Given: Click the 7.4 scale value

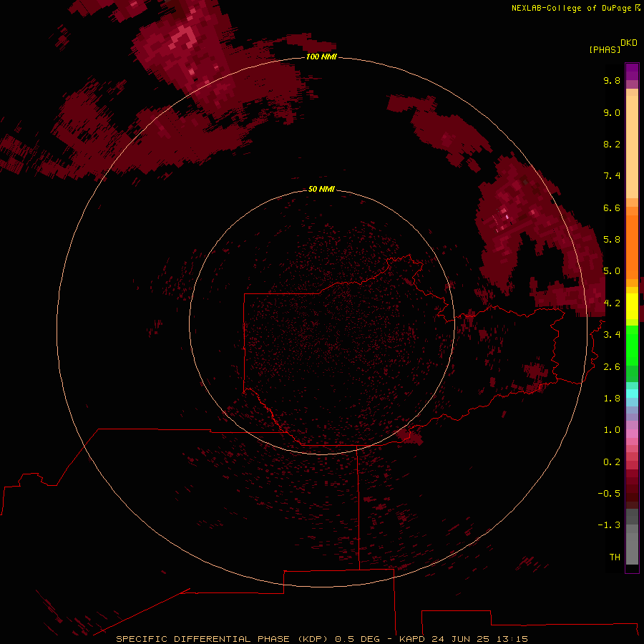Looking at the screenshot, I should click(612, 176).
